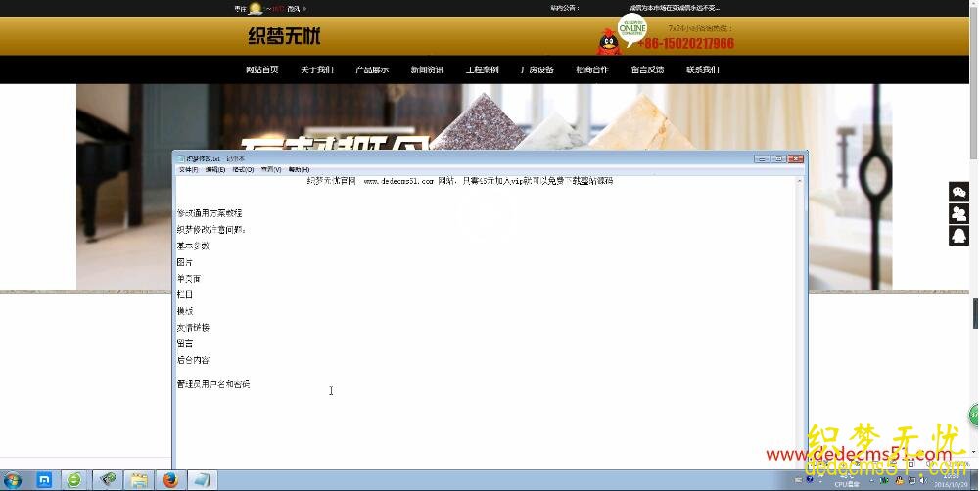
Task: Click the green M tray icon
Action: point(884,480)
